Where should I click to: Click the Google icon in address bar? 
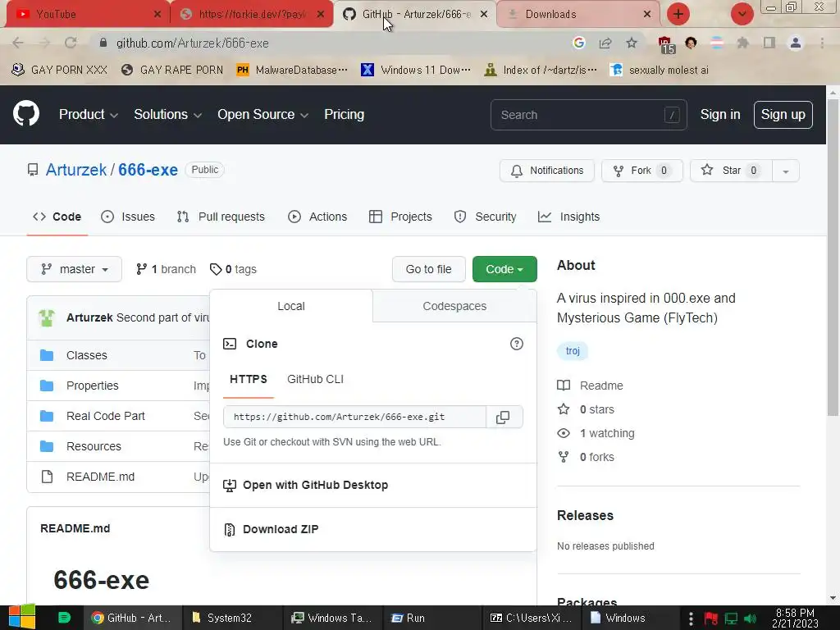pyautogui.click(x=578, y=43)
